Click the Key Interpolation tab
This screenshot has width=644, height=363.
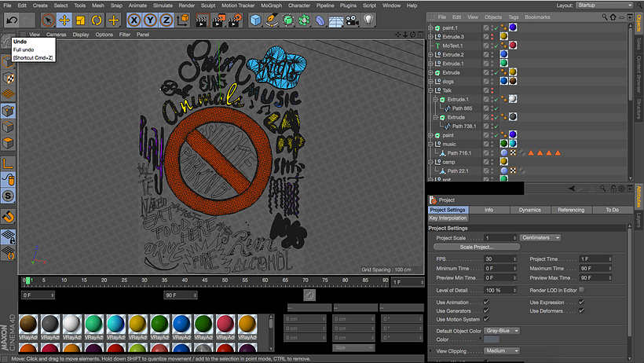(x=448, y=218)
